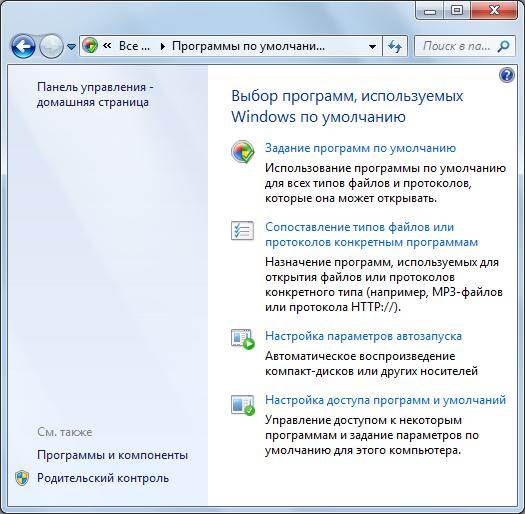
Task: Expand the breadcrumb arrow before 'Программы по умолчани...'
Action: click(162, 46)
